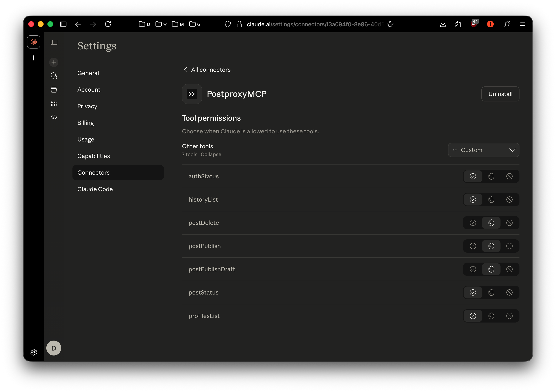556x392 pixels.
Task: Open the projects icon in the sidebar
Action: (54, 90)
